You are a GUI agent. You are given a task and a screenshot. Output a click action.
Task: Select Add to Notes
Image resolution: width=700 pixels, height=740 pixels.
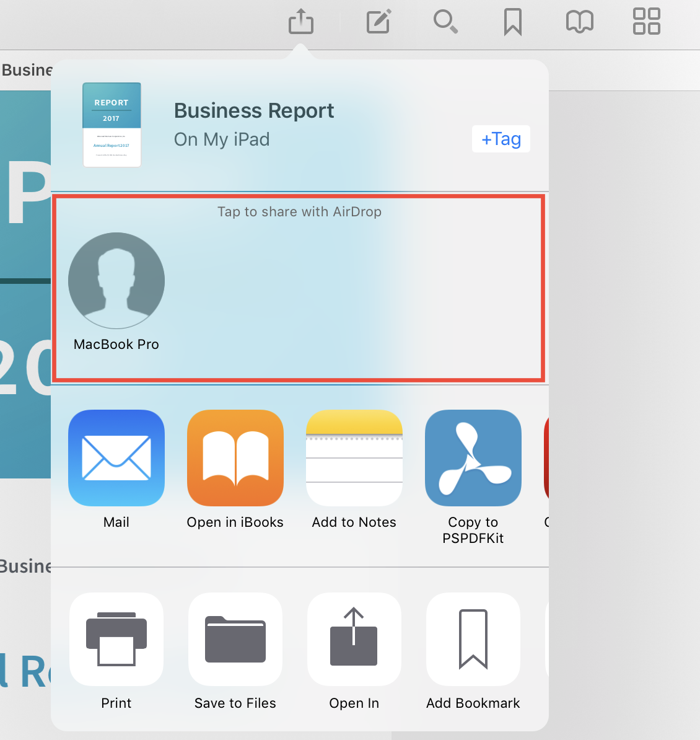coord(354,458)
